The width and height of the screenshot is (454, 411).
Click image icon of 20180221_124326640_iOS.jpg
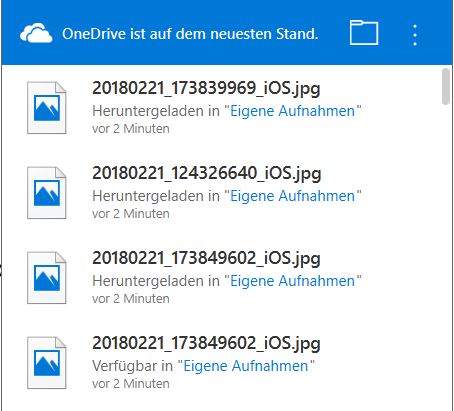pyautogui.click(x=47, y=193)
